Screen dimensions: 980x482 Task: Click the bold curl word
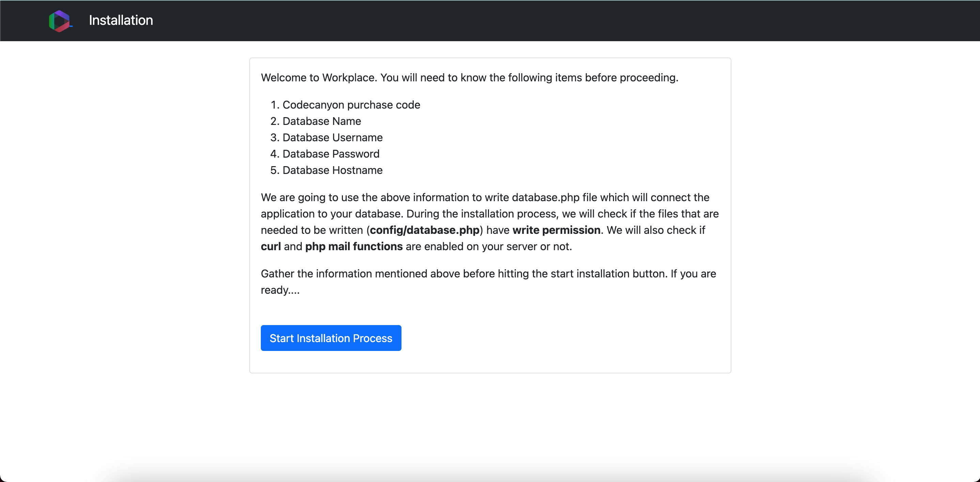tap(270, 246)
